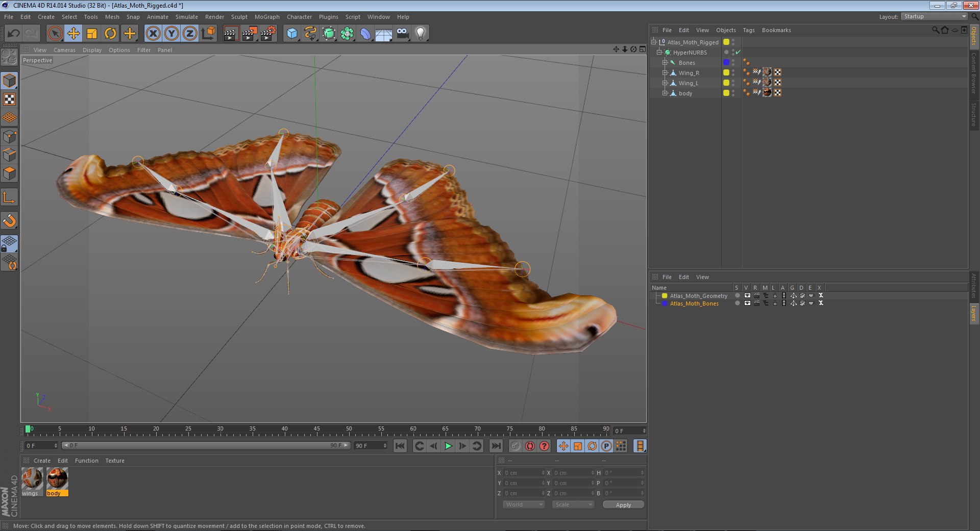Toggle X axis lock
Screen dimensions: 980x531
153,34
